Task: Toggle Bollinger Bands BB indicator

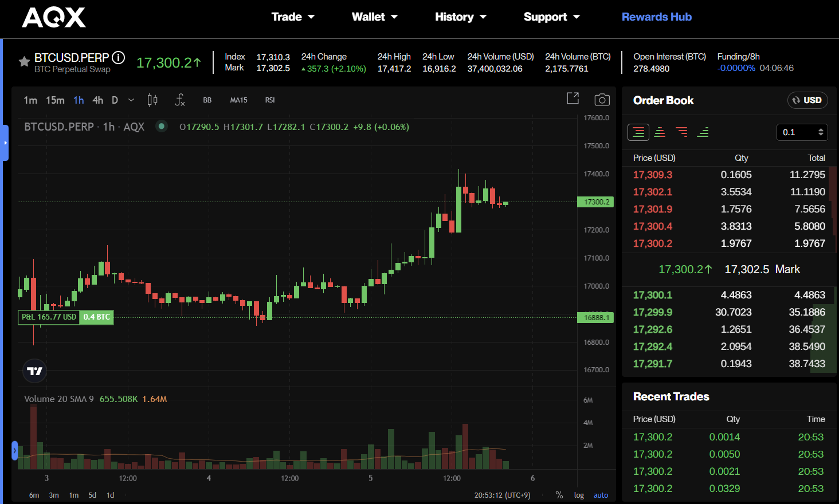Action: coord(207,100)
